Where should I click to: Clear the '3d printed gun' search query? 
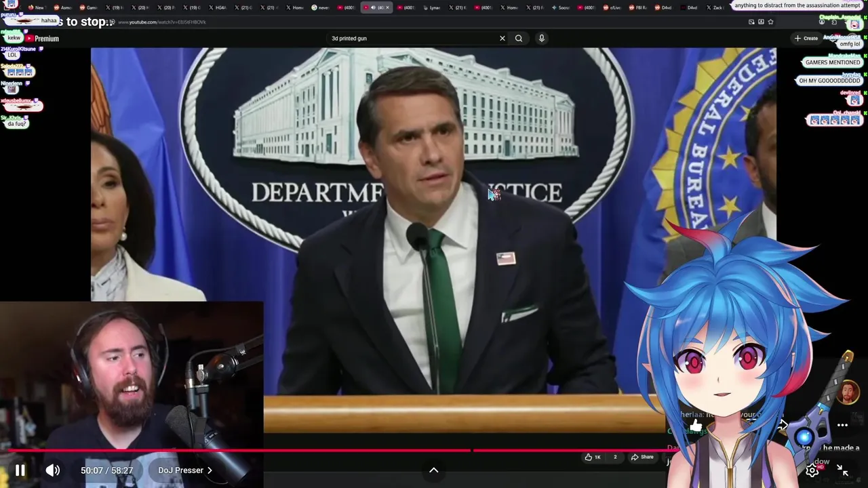tap(502, 39)
